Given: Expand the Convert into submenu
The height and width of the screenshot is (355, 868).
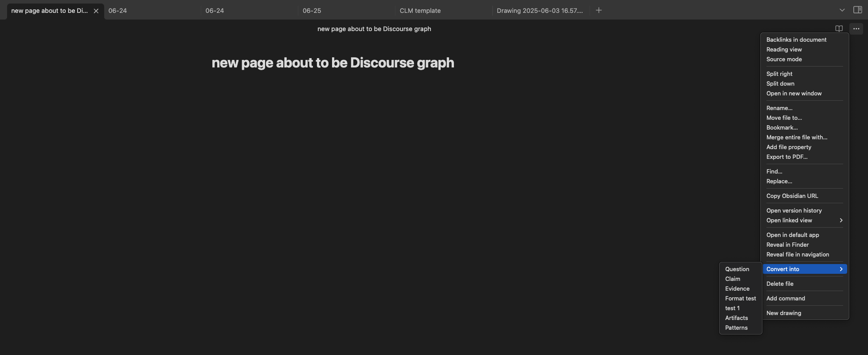Looking at the screenshot, I should 805,269.
